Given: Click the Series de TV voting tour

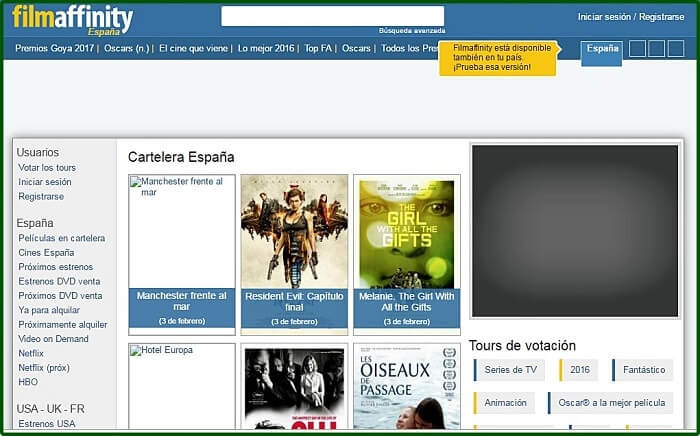Looking at the screenshot, I should pos(511,370).
